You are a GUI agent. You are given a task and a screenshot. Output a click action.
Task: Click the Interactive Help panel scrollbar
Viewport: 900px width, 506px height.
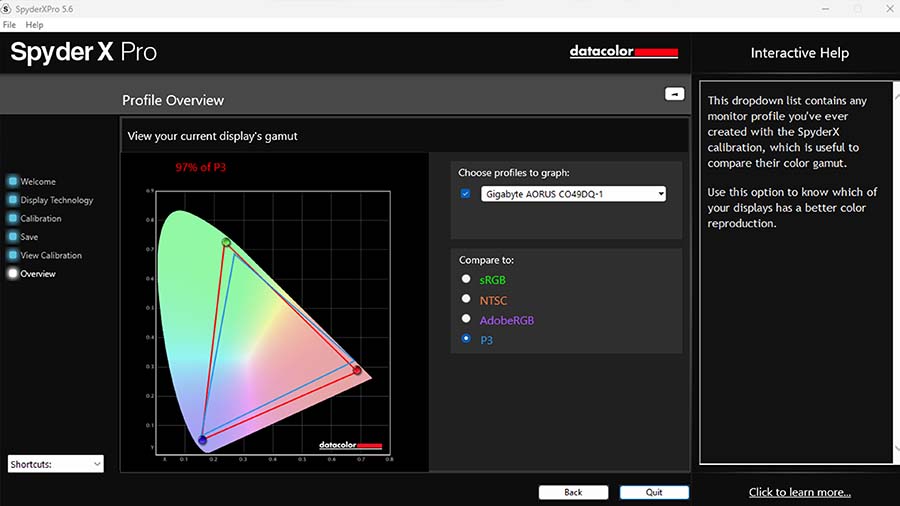pos(897,273)
